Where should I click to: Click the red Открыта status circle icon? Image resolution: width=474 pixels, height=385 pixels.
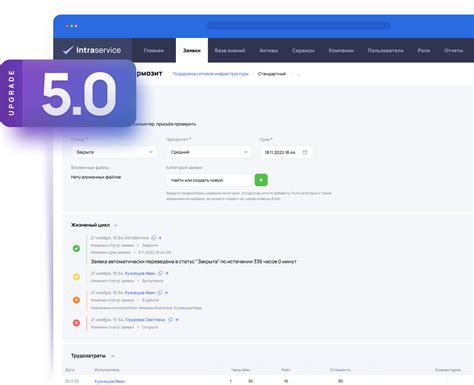76,323
